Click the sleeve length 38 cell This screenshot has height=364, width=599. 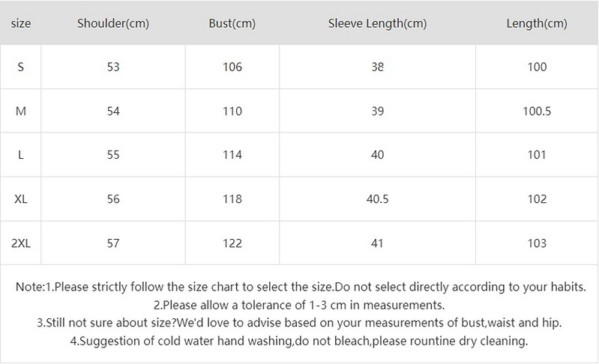point(377,67)
